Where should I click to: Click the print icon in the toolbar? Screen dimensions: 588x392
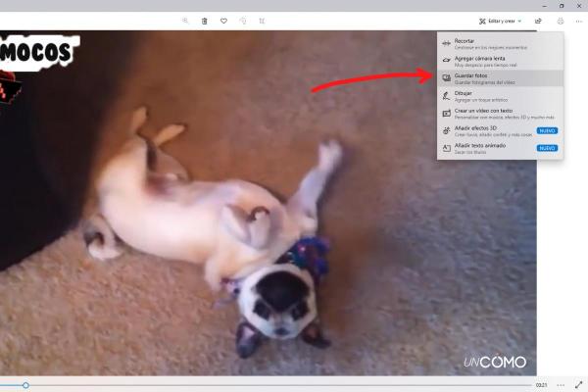click(561, 21)
